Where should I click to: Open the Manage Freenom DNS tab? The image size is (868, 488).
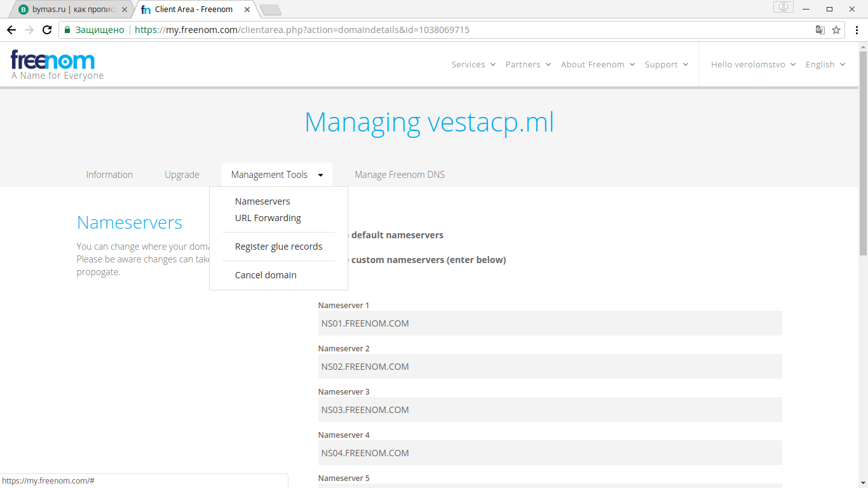pyautogui.click(x=400, y=175)
